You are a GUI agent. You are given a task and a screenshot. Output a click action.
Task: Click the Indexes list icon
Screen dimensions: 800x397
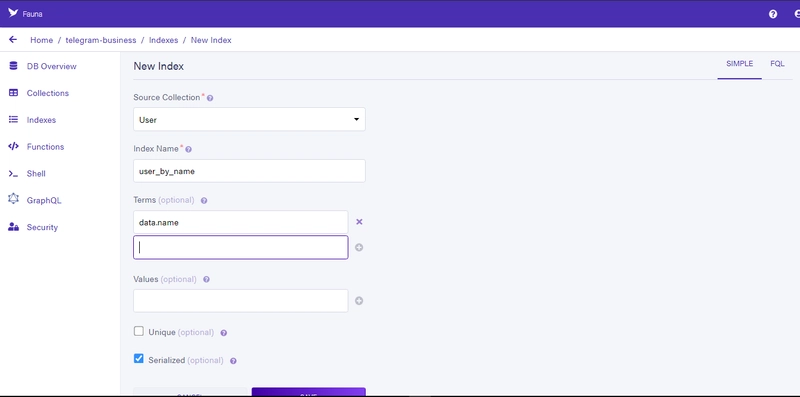point(13,119)
